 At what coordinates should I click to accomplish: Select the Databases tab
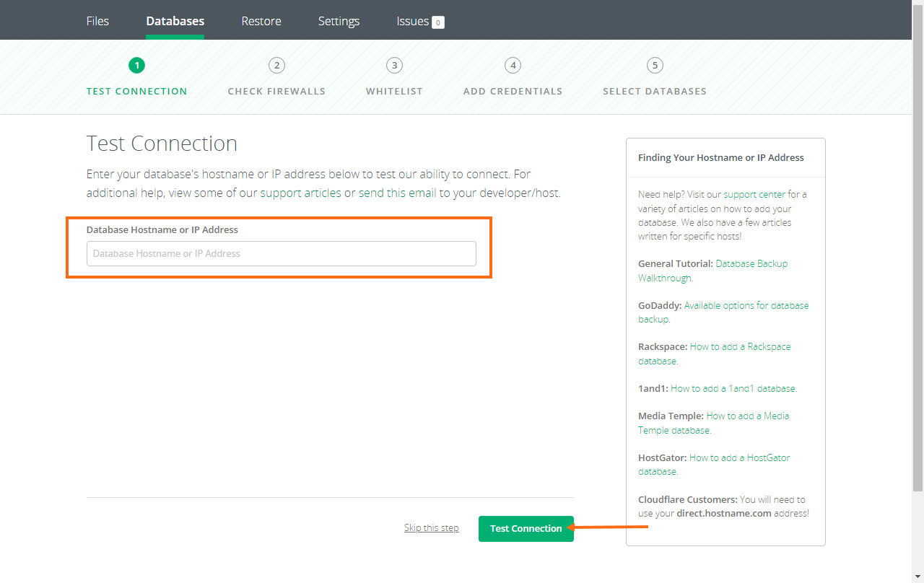pos(175,21)
